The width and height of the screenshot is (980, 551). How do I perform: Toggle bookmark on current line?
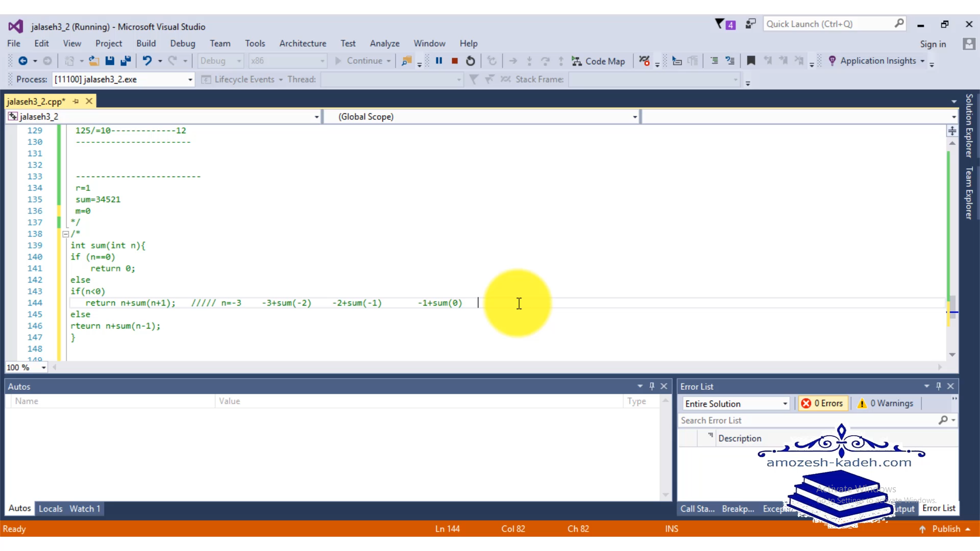coord(751,61)
